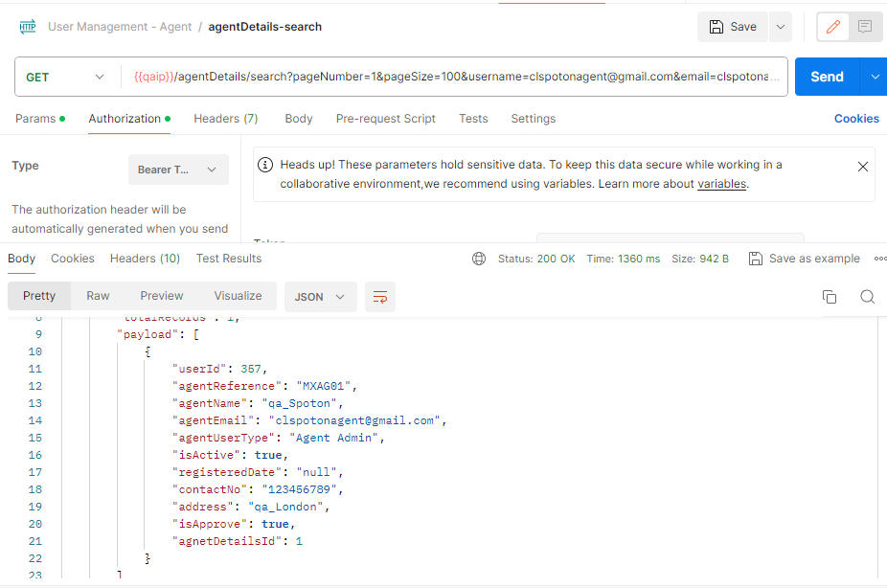Viewport: 887px width, 588px height.
Task: Click the "MXAG01" agentReference value
Action: [x=323, y=386]
